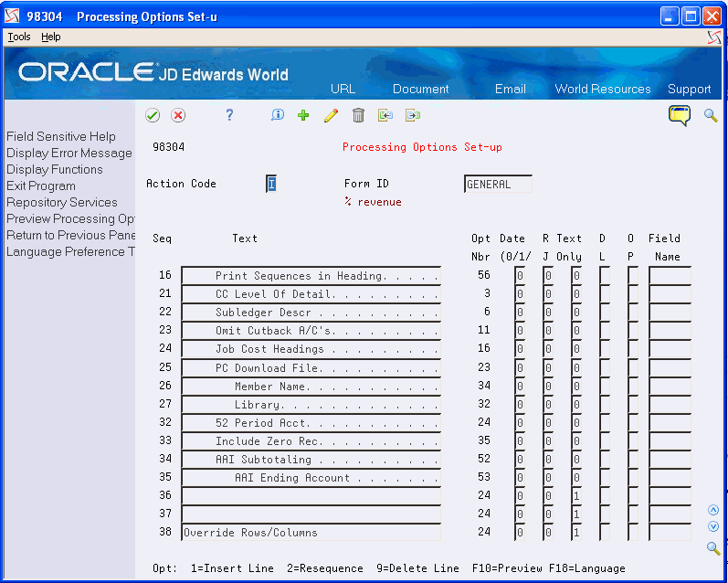Click the Date field on sequence 16 row

click(x=520, y=275)
